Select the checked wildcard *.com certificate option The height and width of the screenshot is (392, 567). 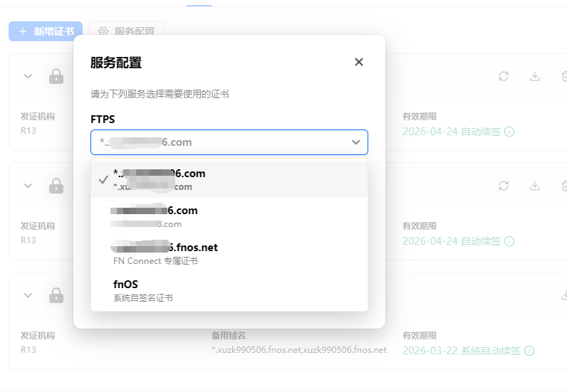[229, 179]
